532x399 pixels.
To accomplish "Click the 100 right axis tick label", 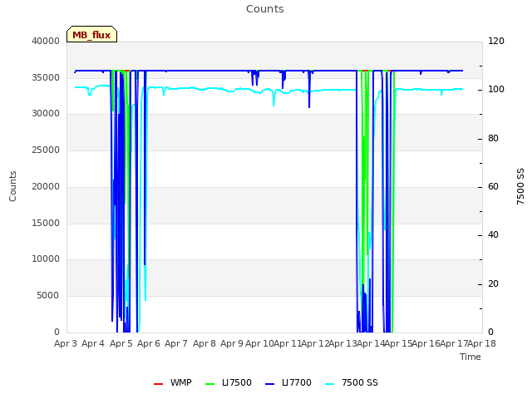I will point(496,90).
